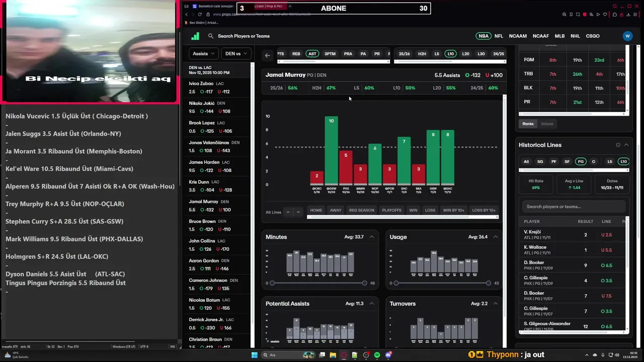This screenshot has width=644, height=362.
Task: Open the DEN vs matchup dropdown
Action: tap(236, 53)
